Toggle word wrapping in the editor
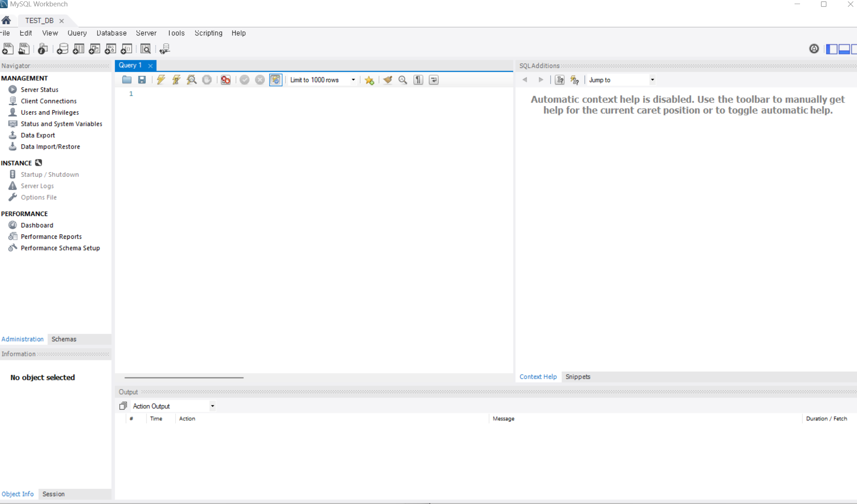 coord(434,80)
